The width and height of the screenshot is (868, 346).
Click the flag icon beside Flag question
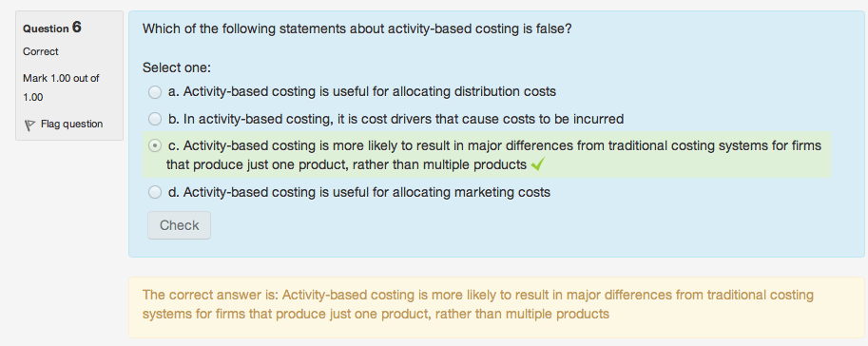[x=29, y=125]
